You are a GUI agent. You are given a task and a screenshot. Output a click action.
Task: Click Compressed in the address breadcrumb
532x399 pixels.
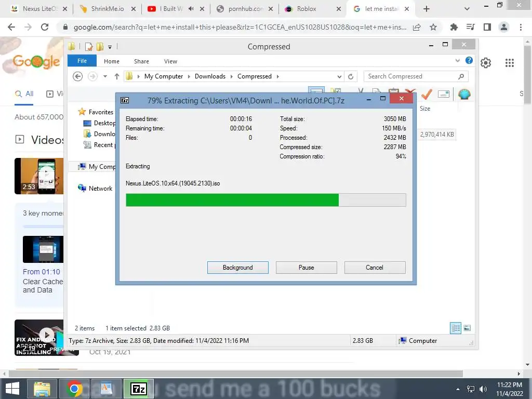pyautogui.click(x=255, y=76)
